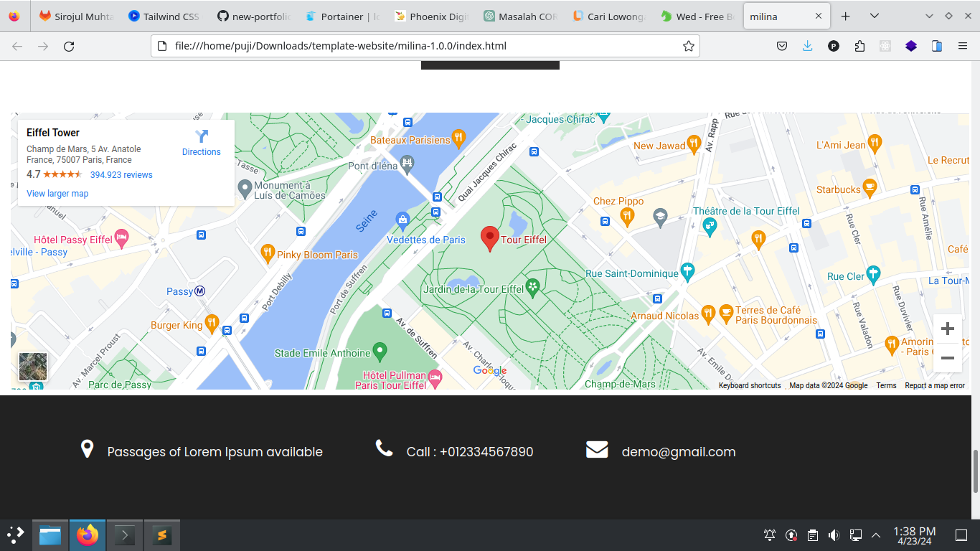Switch to the Cari Lowongan tab

(x=609, y=16)
